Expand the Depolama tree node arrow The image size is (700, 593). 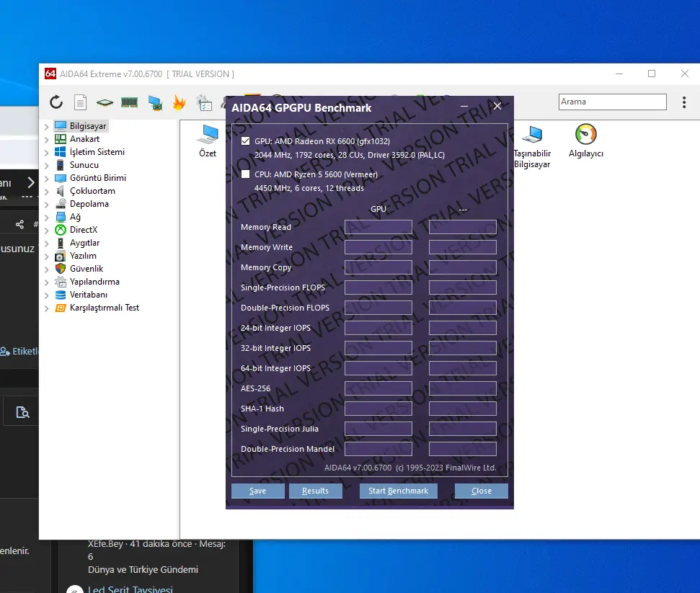tap(46, 205)
